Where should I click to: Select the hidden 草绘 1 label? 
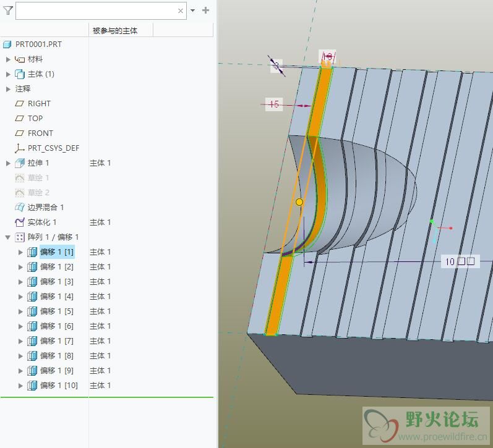pyautogui.click(x=38, y=178)
